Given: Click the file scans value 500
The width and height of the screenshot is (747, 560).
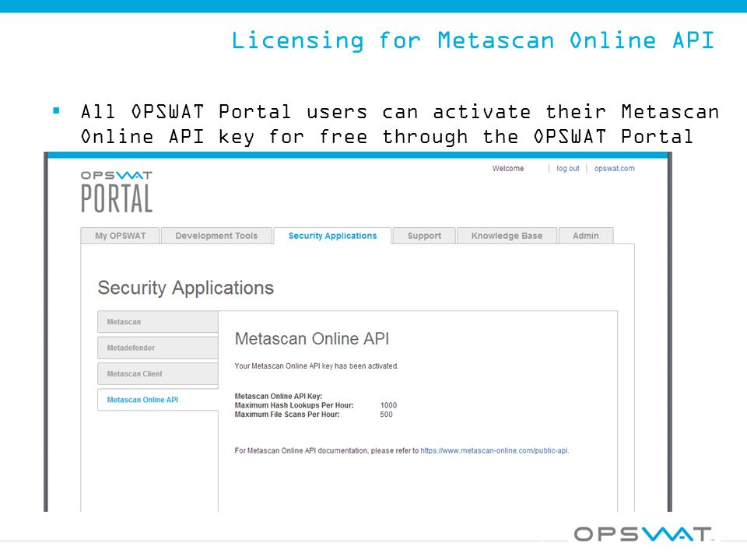Looking at the screenshot, I should tap(387, 415).
